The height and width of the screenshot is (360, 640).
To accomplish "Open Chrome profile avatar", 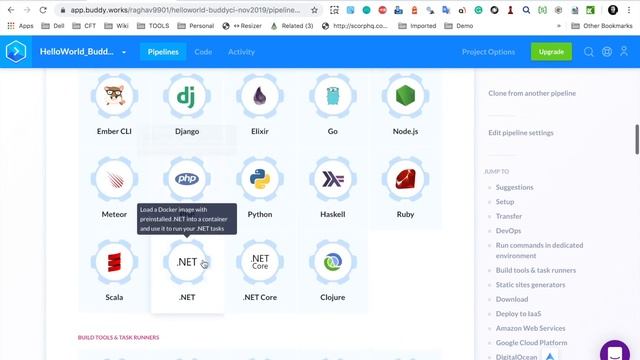I will pyautogui.click(x=613, y=10).
